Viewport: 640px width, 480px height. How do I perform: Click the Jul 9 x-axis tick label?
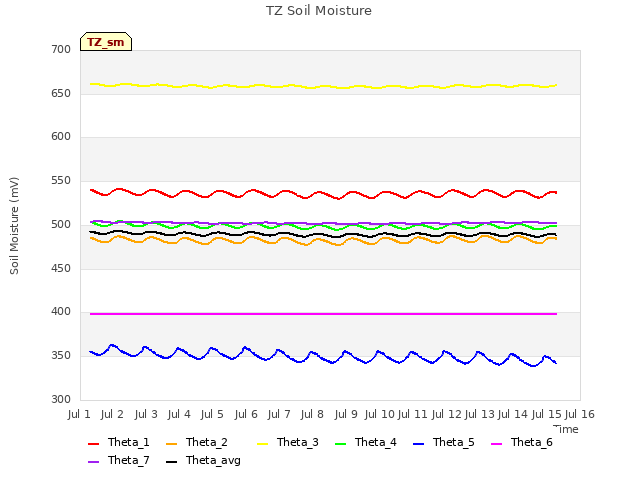[x=346, y=414]
